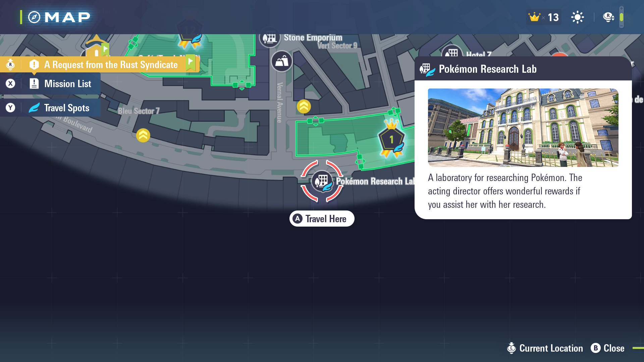
Task: Click the Travel Here button
Action: 322,219
